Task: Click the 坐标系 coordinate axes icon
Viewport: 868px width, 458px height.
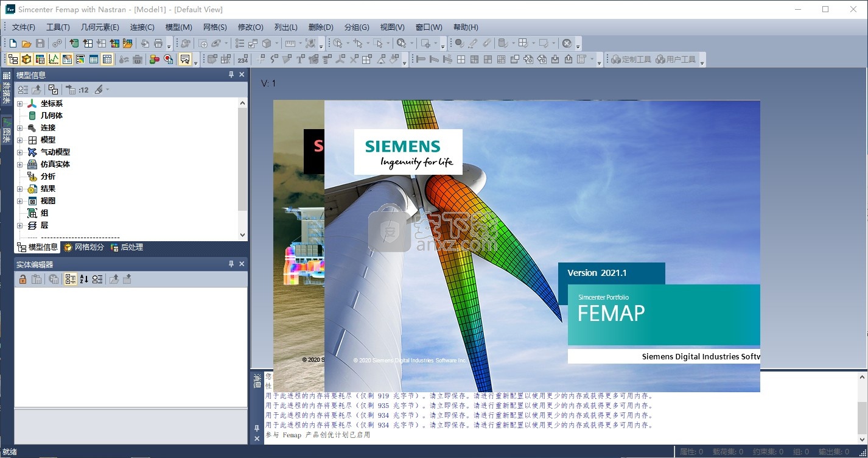Action: [x=32, y=104]
